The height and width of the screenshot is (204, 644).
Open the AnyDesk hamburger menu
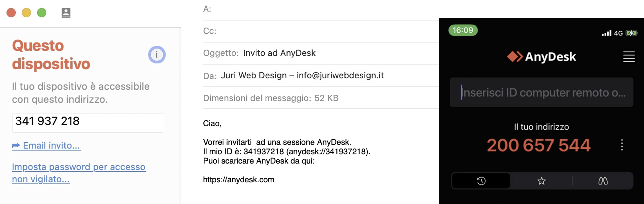point(629,57)
